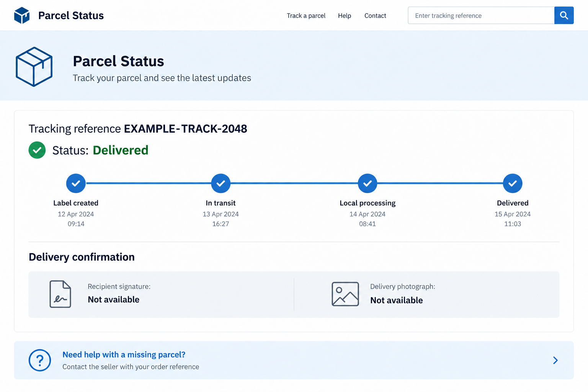Click the Parcel Status cube logo in header
This screenshot has width=588, height=392.
click(x=22, y=15)
